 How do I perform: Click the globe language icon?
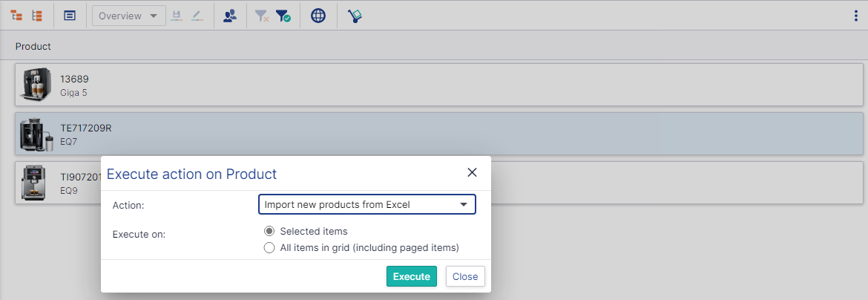(318, 16)
